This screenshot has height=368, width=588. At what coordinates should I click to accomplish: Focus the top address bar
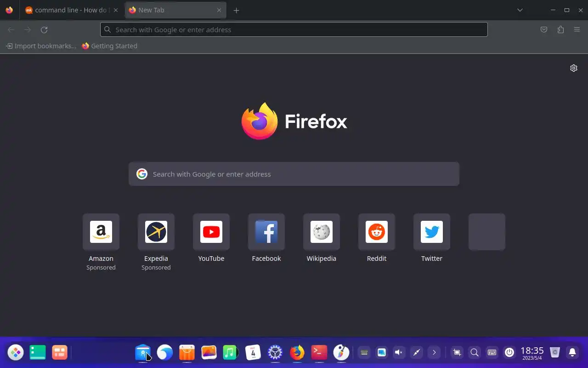(294, 29)
